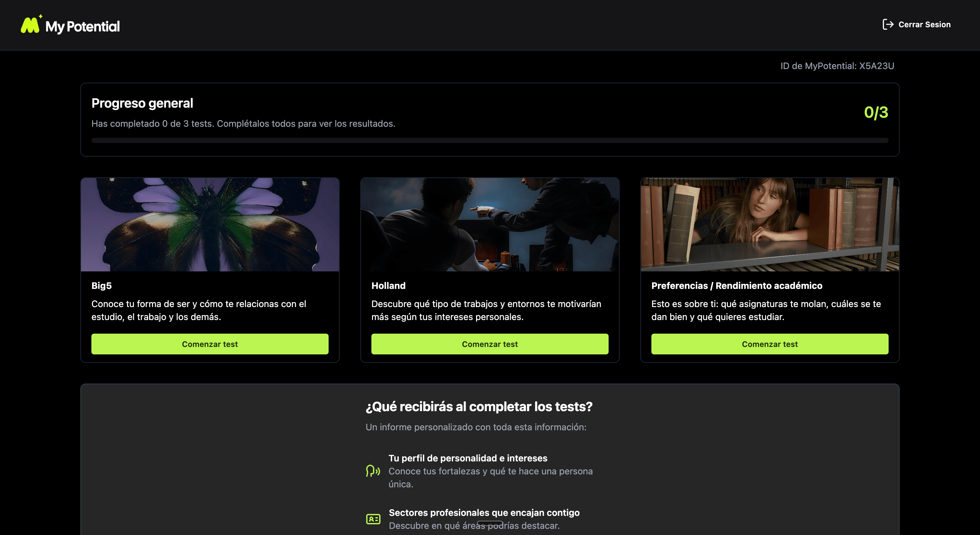Screen dimensions: 980x535
Task: Start the Holland test
Action: (490, 344)
